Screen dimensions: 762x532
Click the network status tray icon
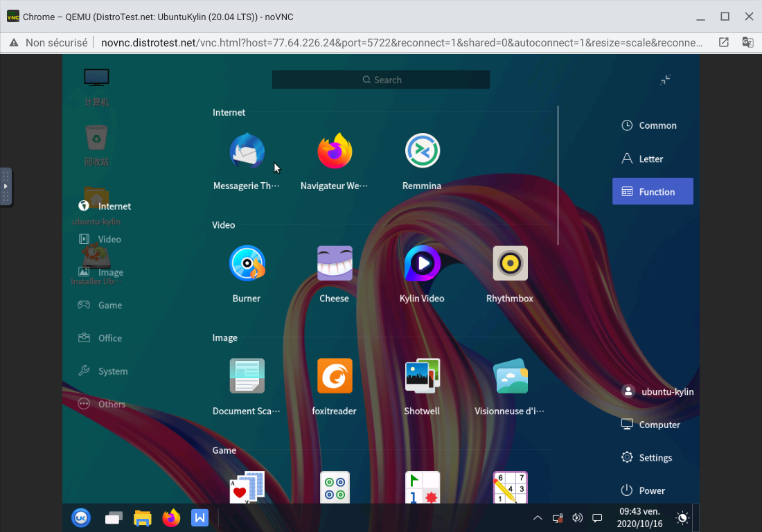tap(558, 518)
